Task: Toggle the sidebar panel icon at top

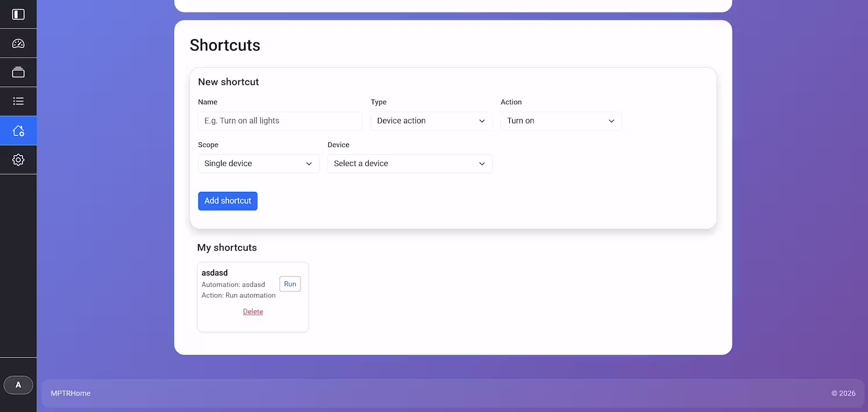Action: tap(18, 14)
